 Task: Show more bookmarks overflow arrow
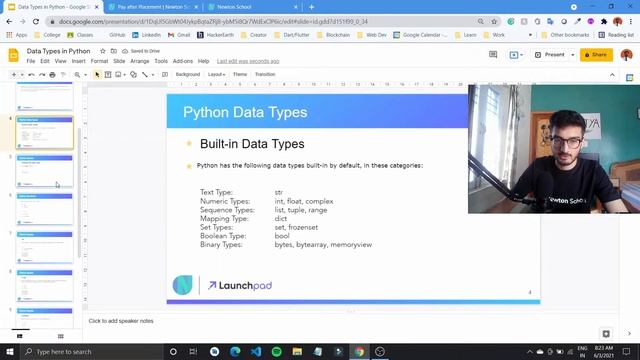(x=530, y=35)
